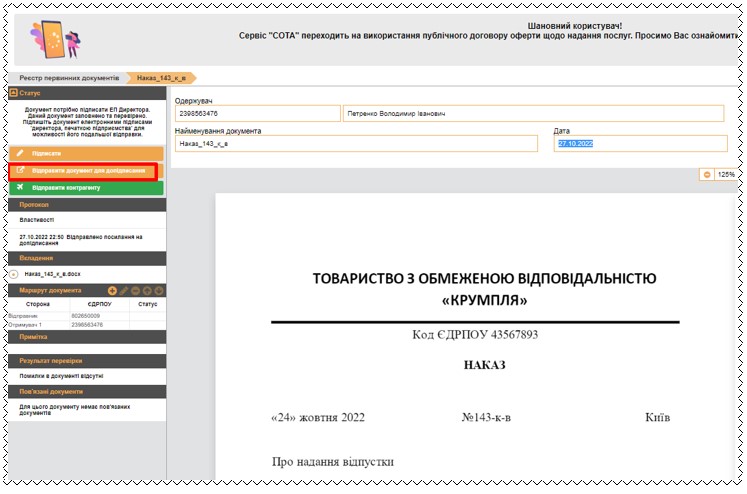Expand the Примітка section header
Image resolution: width=747 pixels, height=494 pixels.
click(87, 337)
